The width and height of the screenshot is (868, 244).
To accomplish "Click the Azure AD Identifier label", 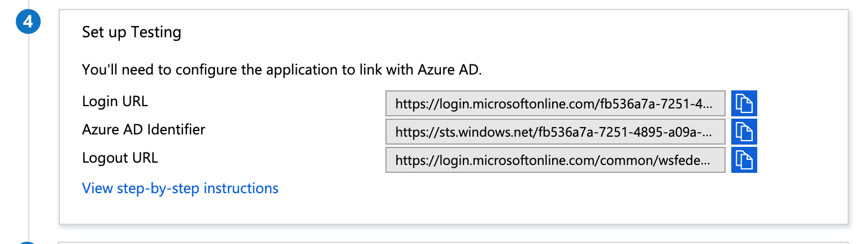I will click(x=144, y=130).
